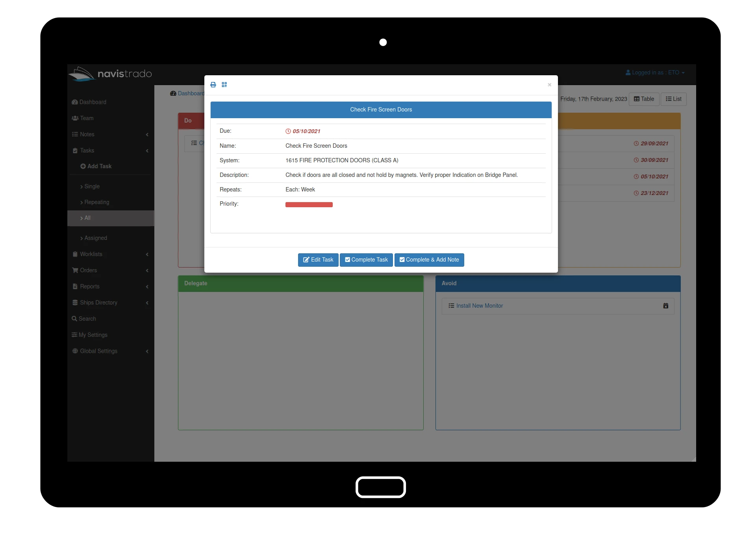The image size is (756, 535).
Task: Open the Logged in as ETO dropdown
Action: click(655, 73)
